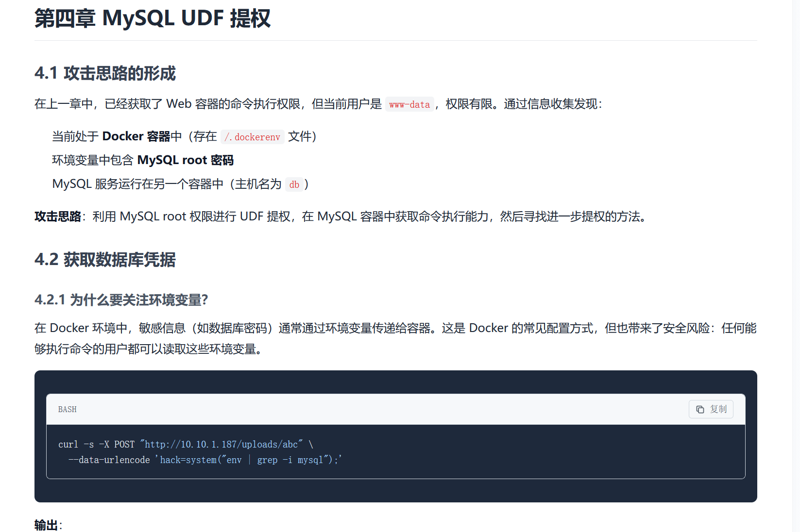Click heading 4.2.1 为什么要关注环境变量?
800x532 pixels.
(x=121, y=300)
